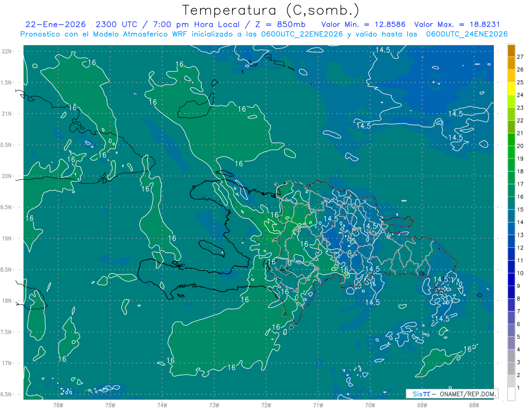The height and width of the screenshot is (411, 532).
Task: Click the '69W' longitude axis label
Action: click(x=422, y=405)
